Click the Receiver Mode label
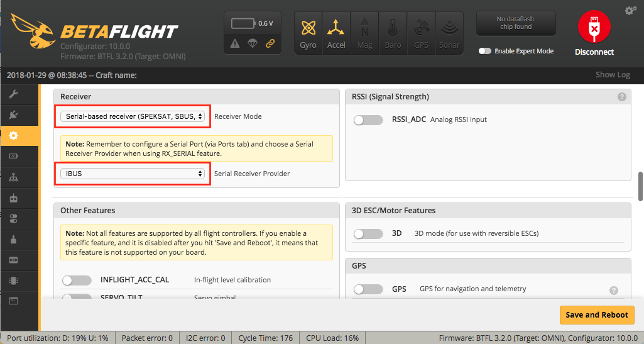 (237, 116)
